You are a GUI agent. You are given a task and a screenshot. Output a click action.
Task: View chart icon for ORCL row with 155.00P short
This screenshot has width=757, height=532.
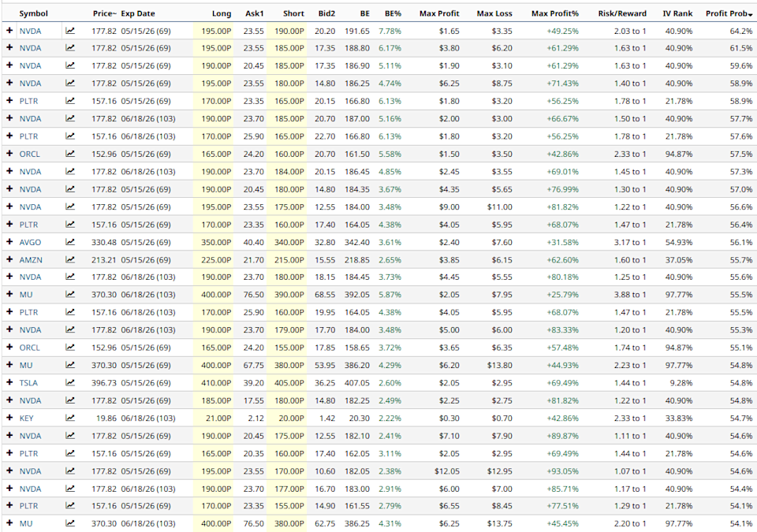click(70, 348)
